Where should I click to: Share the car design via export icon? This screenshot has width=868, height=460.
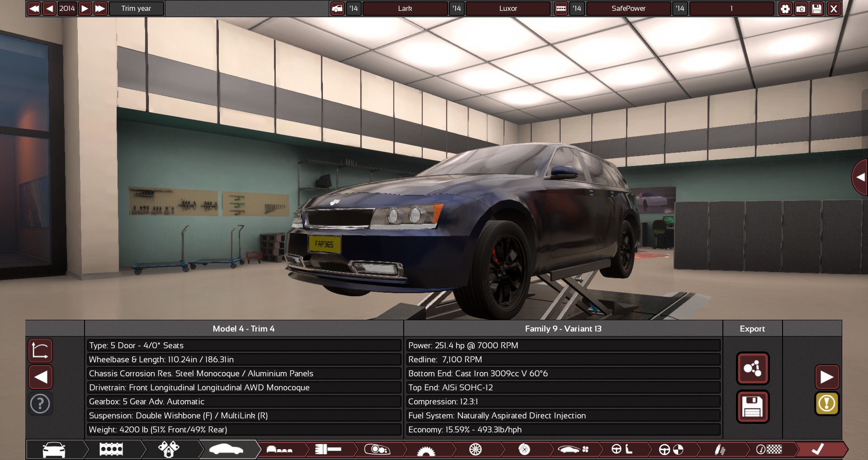coord(752,368)
